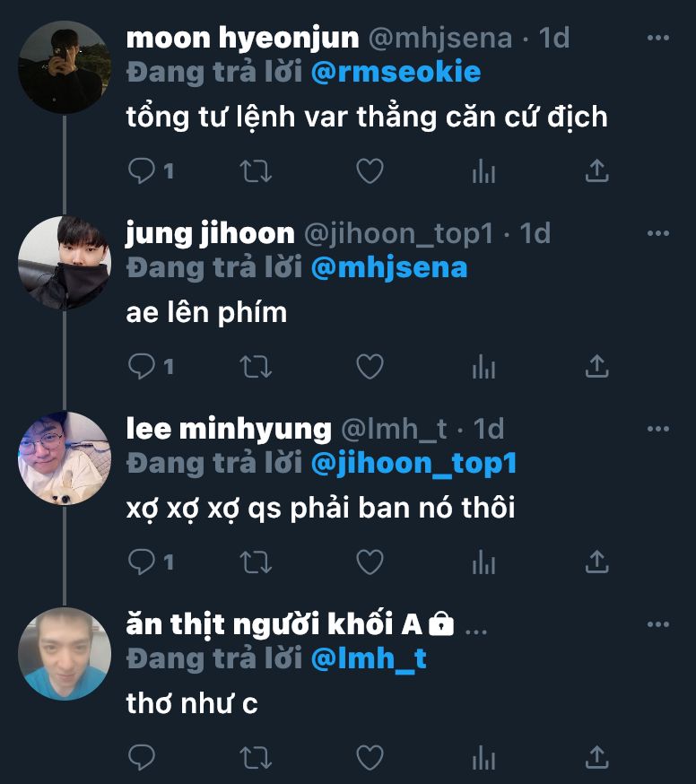Reply to the 'thơ như c' tweet

click(x=142, y=757)
